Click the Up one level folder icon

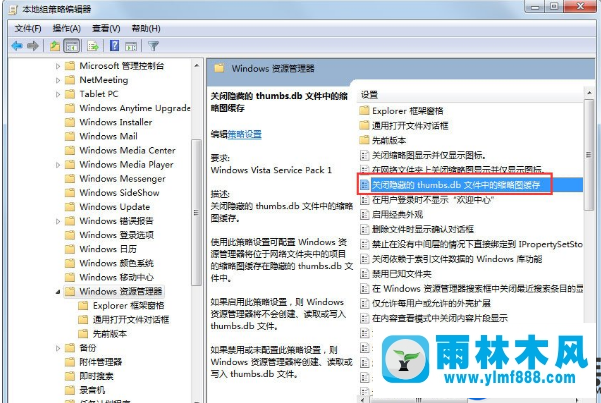coord(55,46)
